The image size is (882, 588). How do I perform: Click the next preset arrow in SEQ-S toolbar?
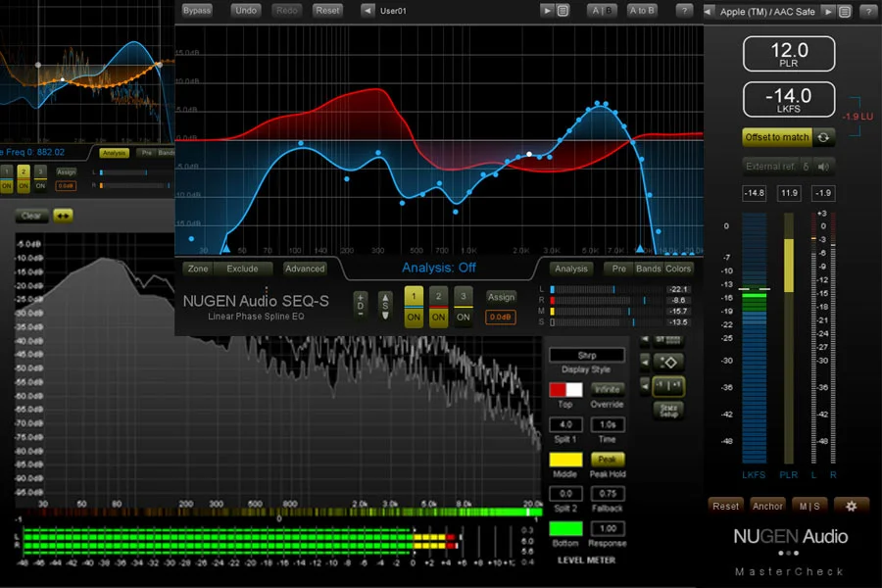[x=547, y=11]
